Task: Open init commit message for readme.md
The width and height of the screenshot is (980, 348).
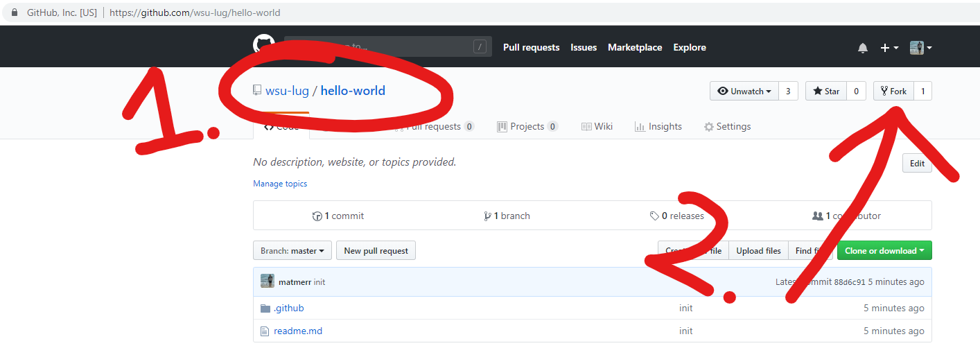Action: click(x=685, y=331)
